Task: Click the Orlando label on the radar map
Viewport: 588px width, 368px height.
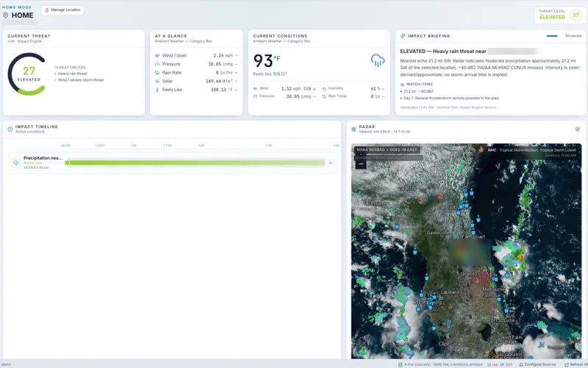Action: pos(468,274)
